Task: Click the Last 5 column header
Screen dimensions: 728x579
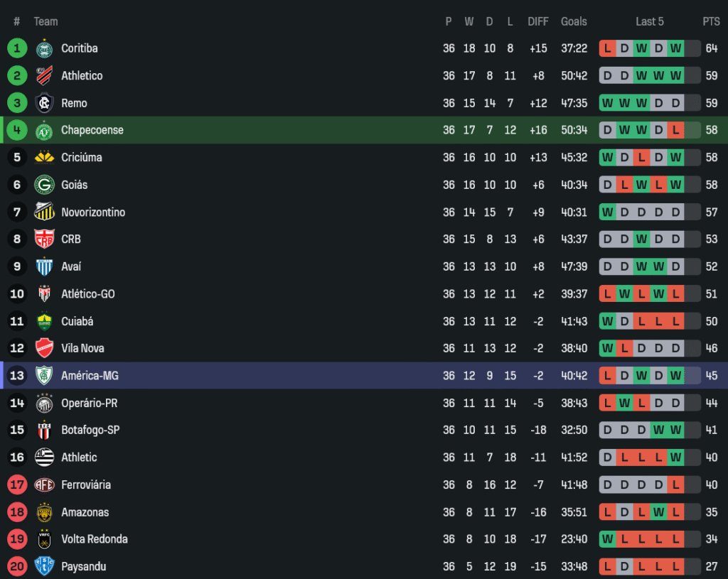Action: (x=649, y=22)
